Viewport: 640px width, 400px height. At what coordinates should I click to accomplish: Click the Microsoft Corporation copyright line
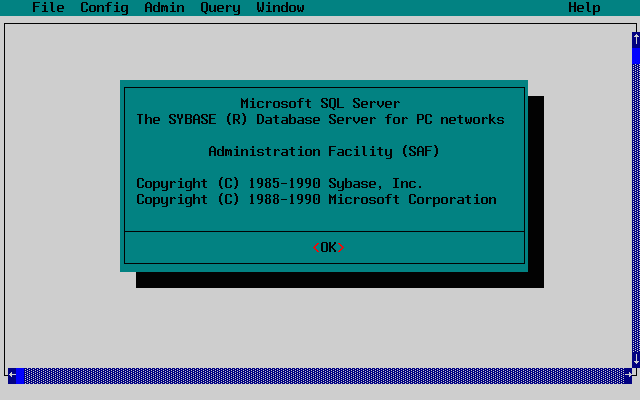tap(316, 199)
